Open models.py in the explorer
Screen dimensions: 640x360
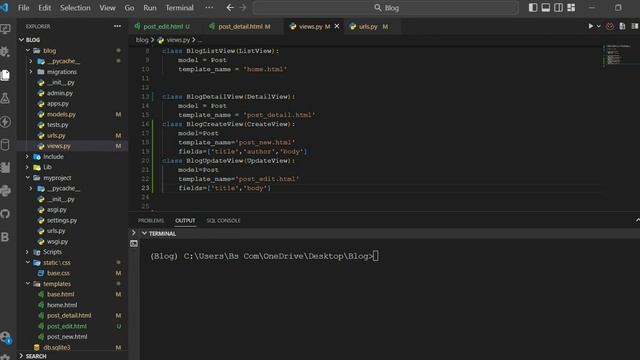[x=61, y=114]
